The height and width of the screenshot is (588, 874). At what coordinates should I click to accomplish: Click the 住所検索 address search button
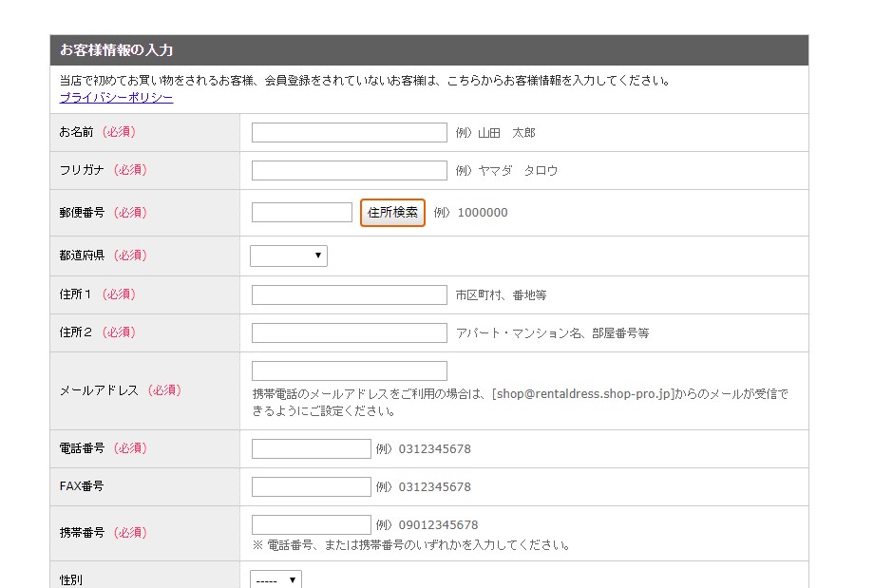tap(392, 213)
